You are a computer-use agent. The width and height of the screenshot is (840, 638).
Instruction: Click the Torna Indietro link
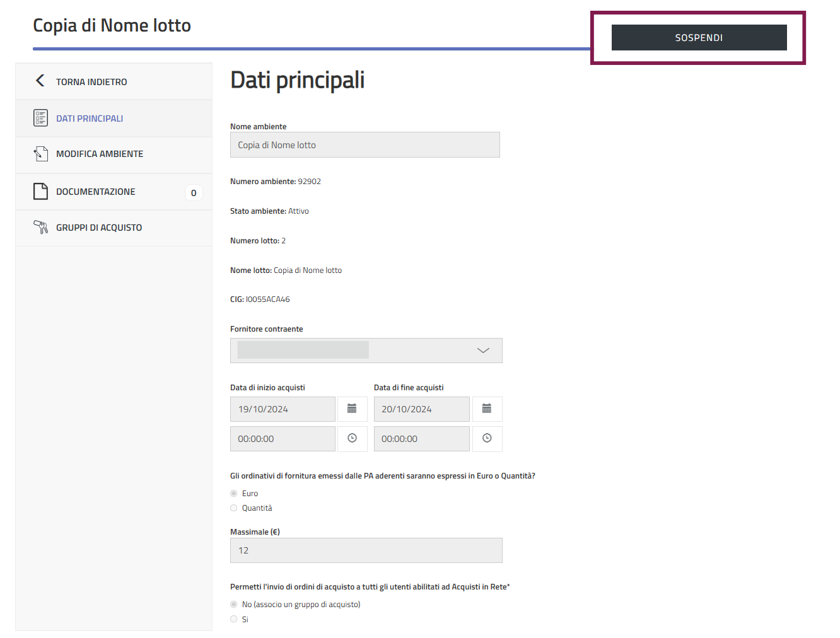91,82
